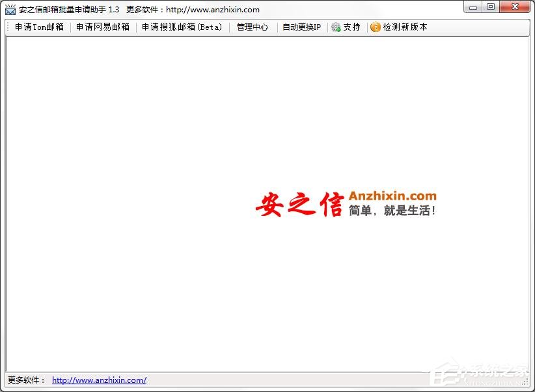Viewport: 535px width, 392px height.
Task: Click the slogan 简单，就是生活!
Action: (x=392, y=211)
